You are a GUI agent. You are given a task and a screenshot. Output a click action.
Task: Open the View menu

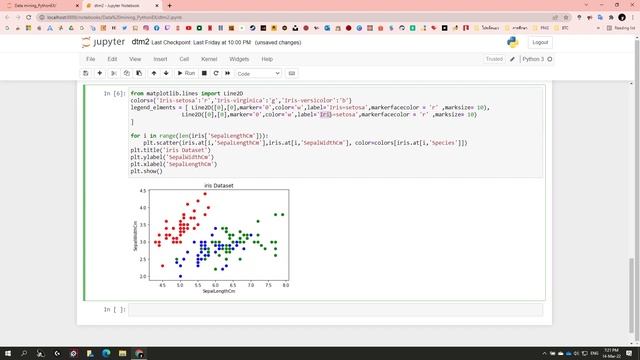[135, 59]
